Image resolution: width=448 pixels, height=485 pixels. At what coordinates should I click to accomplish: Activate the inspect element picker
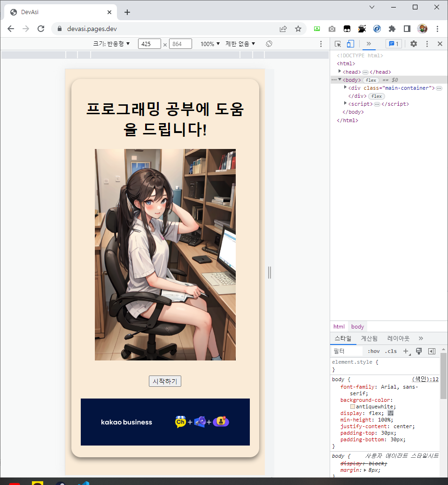pos(338,44)
